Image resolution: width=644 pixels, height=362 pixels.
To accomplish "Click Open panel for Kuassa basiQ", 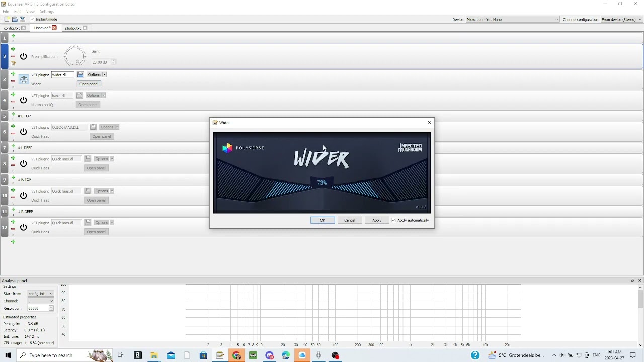I will coord(88,105).
